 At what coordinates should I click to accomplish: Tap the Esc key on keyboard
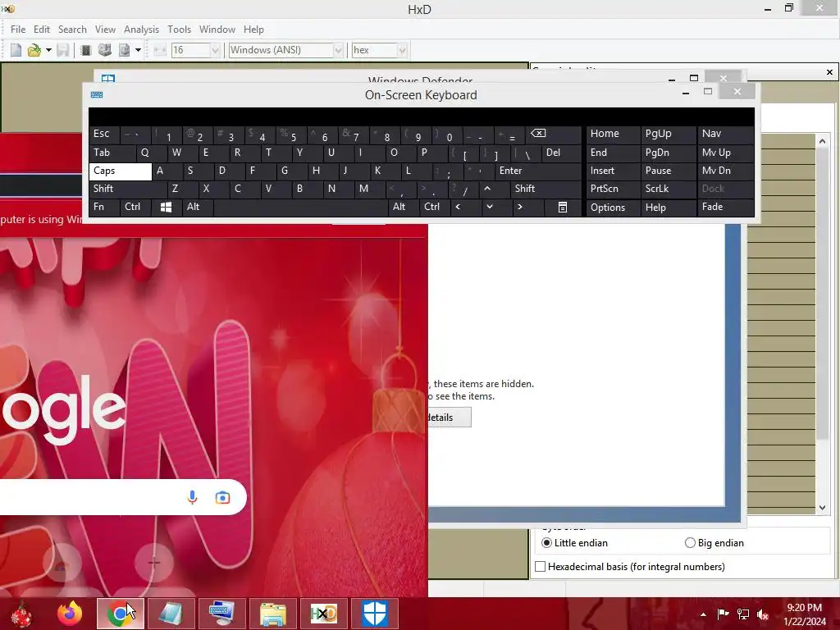(x=104, y=134)
